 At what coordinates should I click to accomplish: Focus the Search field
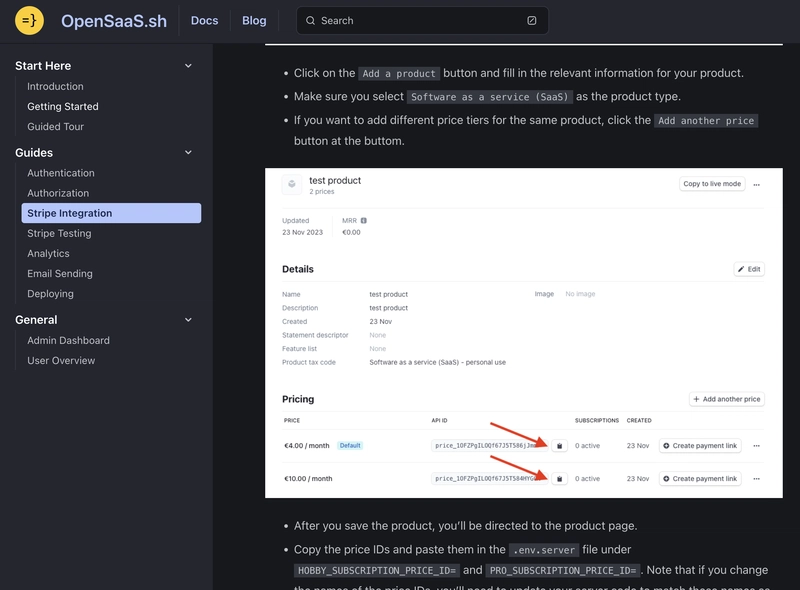tap(422, 20)
